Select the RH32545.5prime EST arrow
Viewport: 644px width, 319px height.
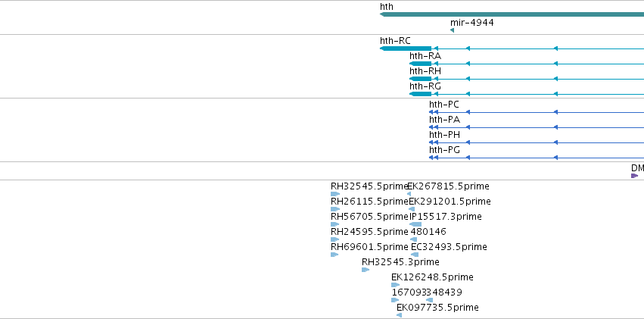335,194
